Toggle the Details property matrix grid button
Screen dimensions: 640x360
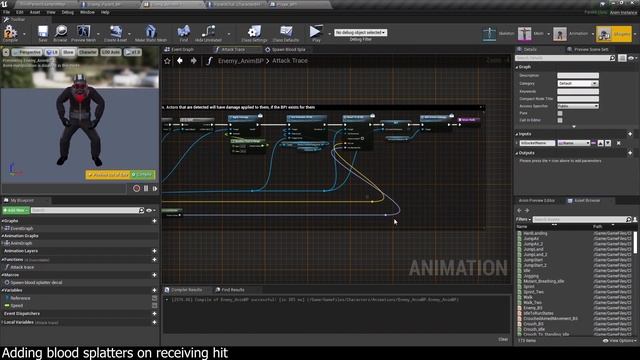click(622, 58)
